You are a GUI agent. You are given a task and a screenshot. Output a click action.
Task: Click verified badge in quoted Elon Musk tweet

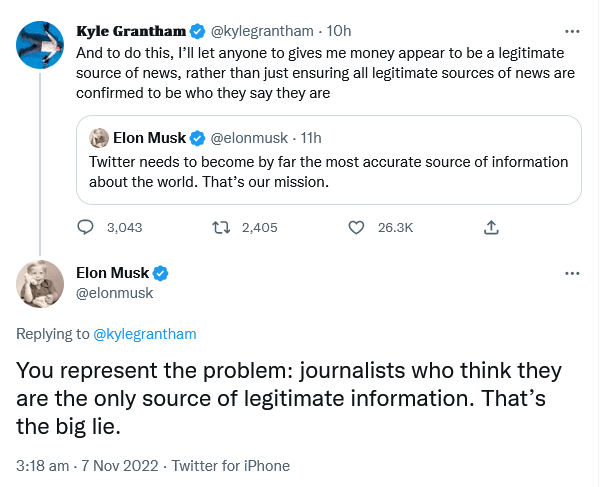pos(197,138)
